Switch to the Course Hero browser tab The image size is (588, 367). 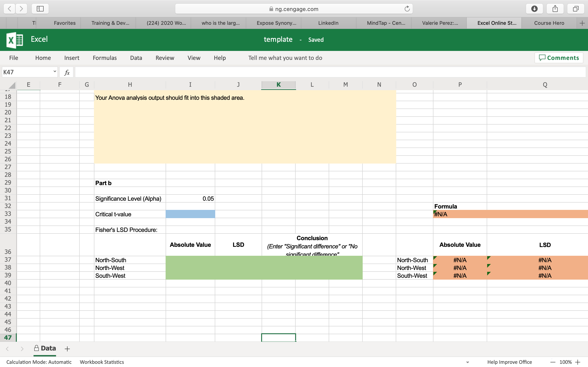(549, 23)
